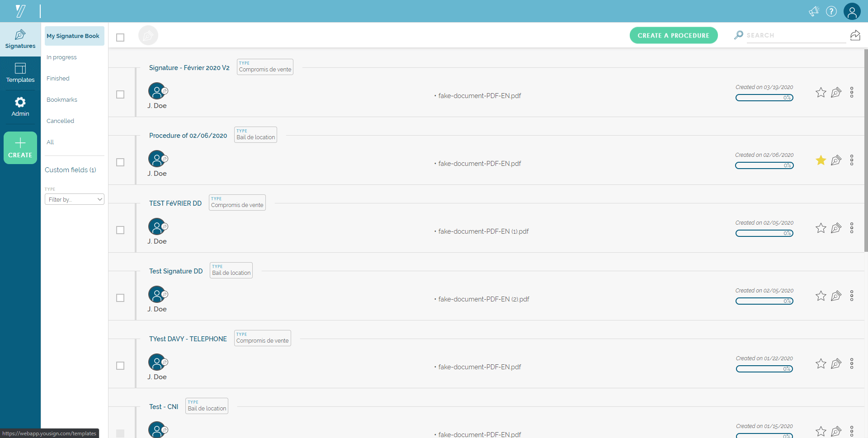Click progress bar of Signature - Février 2020 V2
The height and width of the screenshot is (438, 868).
click(764, 98)
